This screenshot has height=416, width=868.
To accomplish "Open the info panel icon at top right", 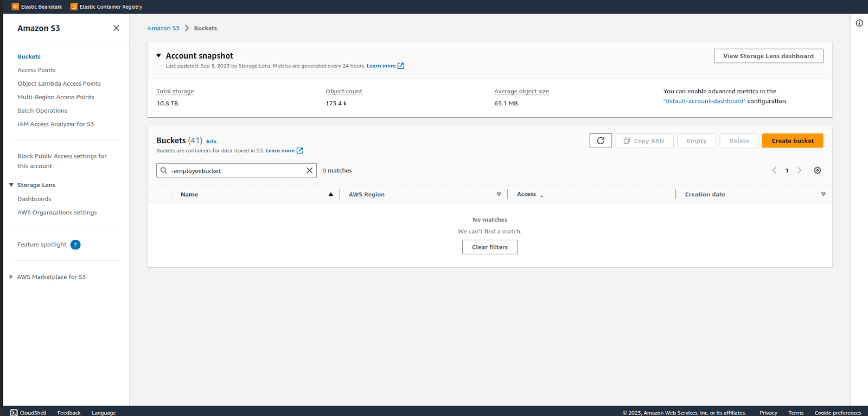I will point(859,23).
